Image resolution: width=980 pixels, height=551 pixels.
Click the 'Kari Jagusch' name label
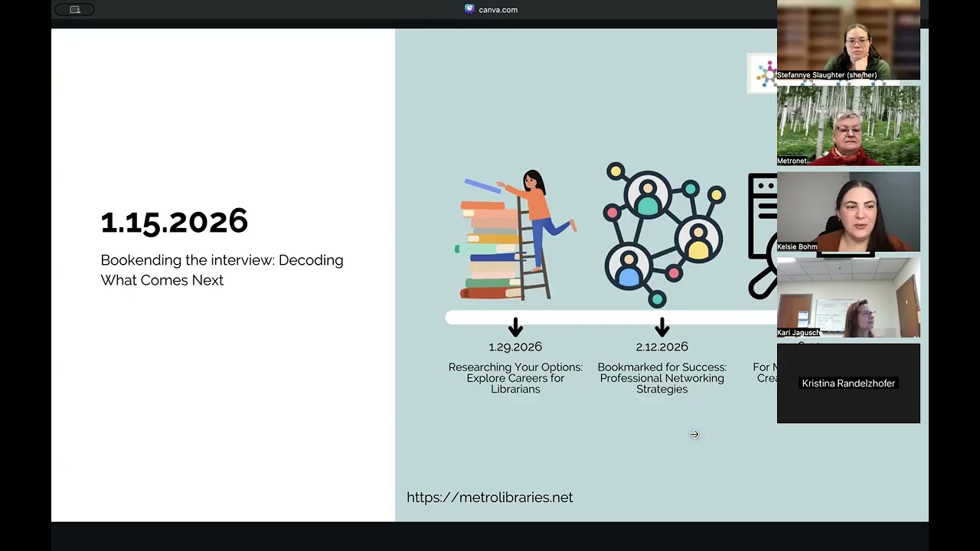[799, 332]
